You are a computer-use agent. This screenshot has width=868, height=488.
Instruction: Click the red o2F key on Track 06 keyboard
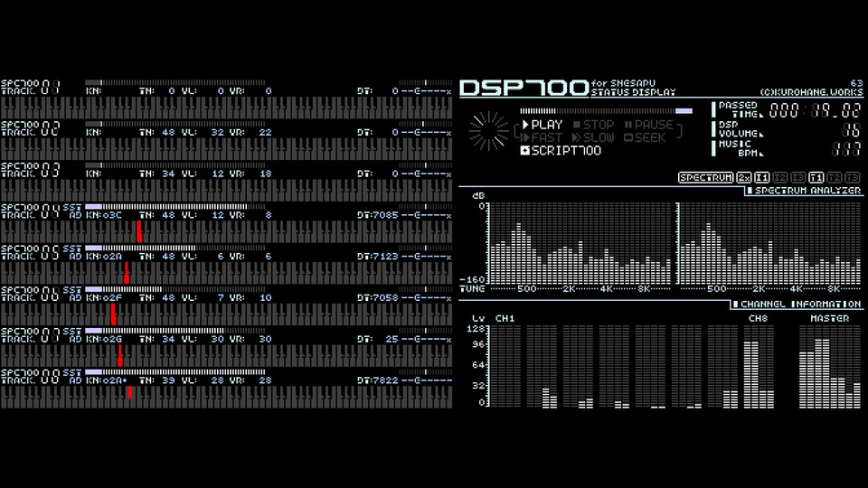(x=114, y=314)
